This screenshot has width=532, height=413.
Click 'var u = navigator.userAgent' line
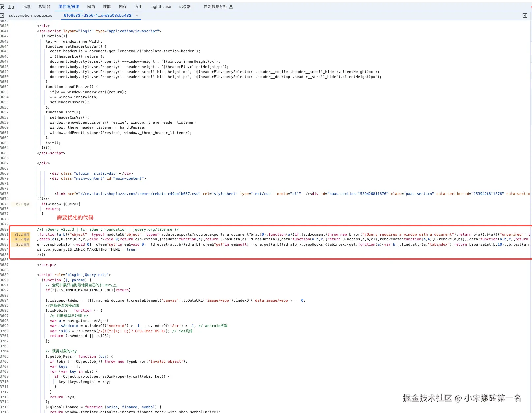79,321
